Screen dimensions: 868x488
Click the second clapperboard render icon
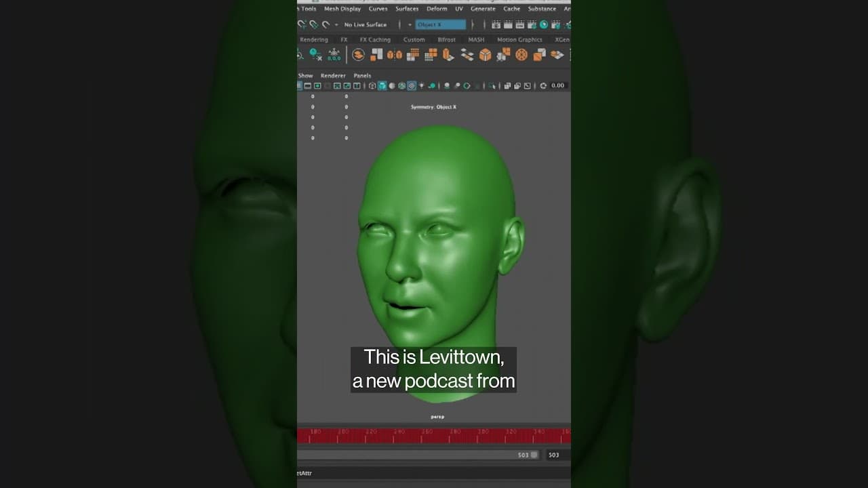[x=508, y=24]
